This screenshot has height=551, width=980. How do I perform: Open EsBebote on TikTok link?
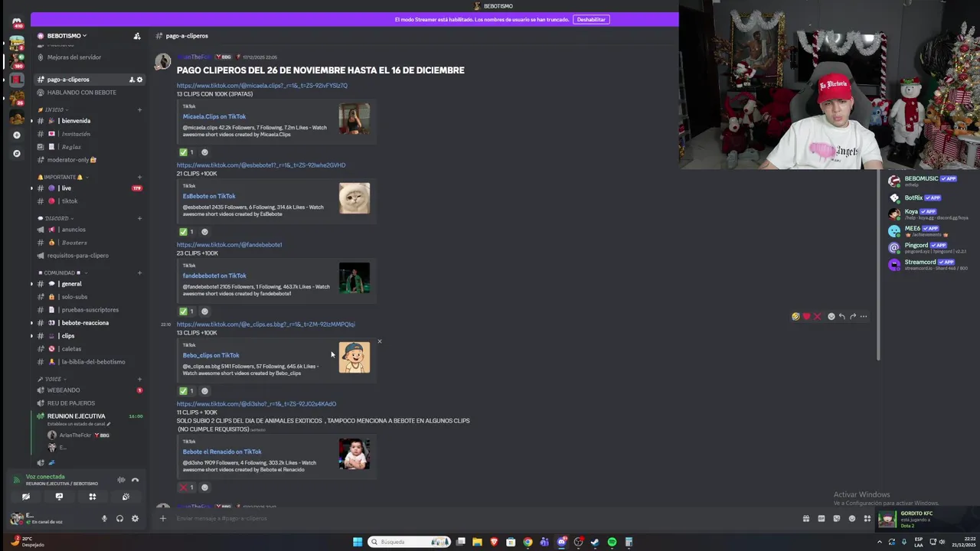(x=208, y=196)
